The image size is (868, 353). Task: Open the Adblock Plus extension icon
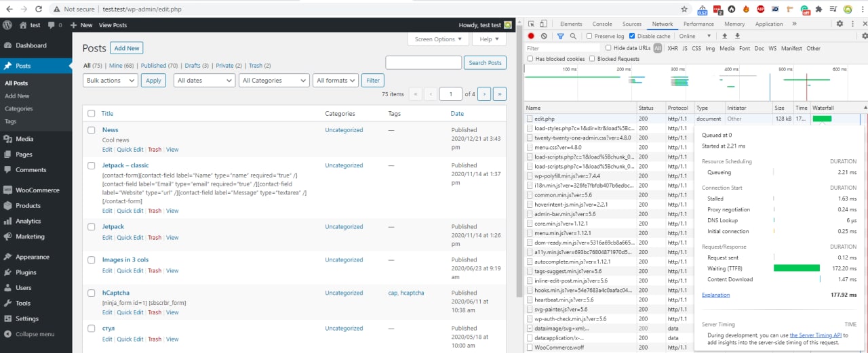point(761,9)
